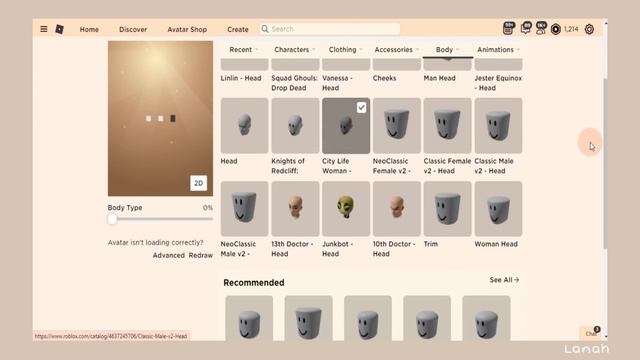Click the Cheeks item label
The image size is (640, 360).
pos(384,78)
